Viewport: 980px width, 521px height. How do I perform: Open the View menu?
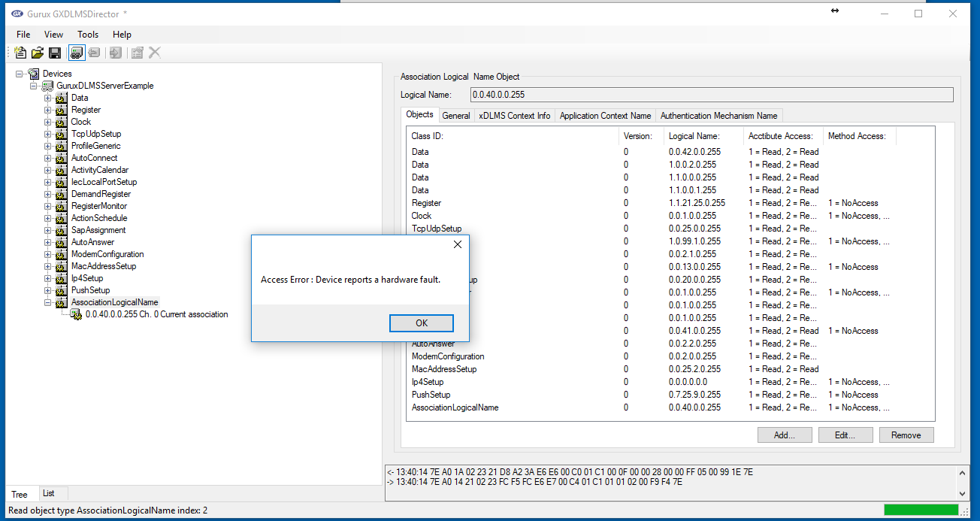pyautogui.click(x=54, y=34)
